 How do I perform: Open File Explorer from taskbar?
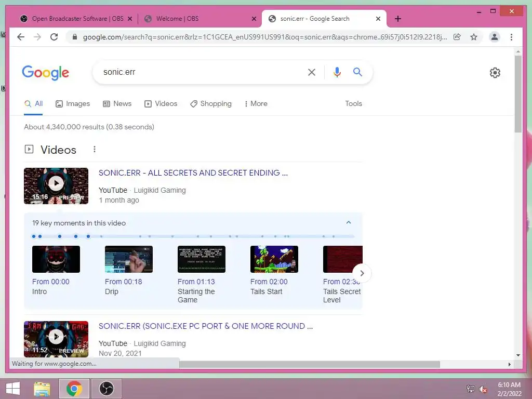pos(42,389)
